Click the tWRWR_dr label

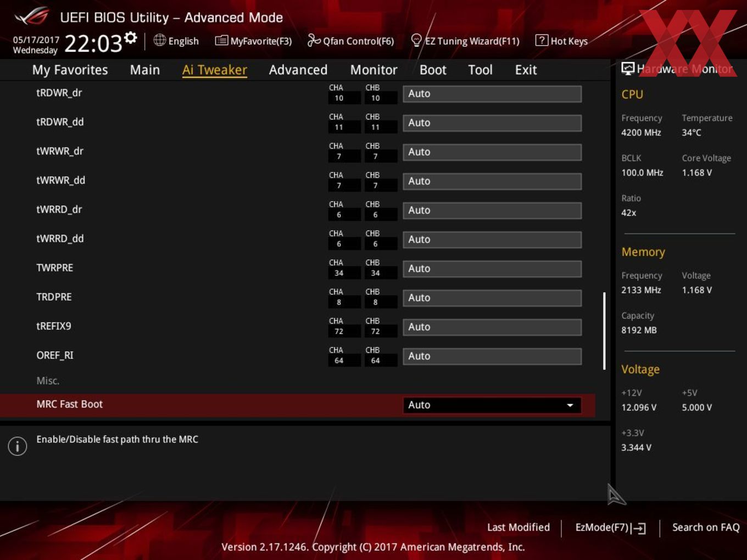pyautogui.click(x=60, y=151)
